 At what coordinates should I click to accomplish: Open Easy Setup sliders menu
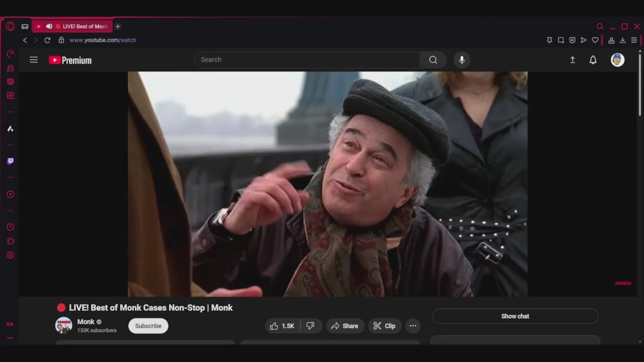coord(634,40)
